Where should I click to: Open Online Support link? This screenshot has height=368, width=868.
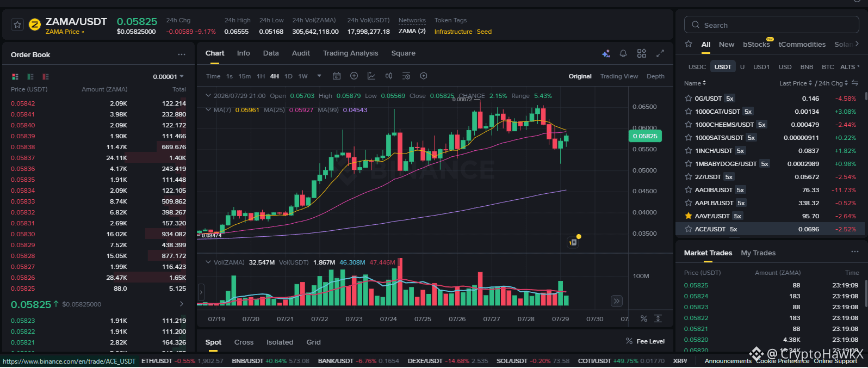click(x=835, y=361)
